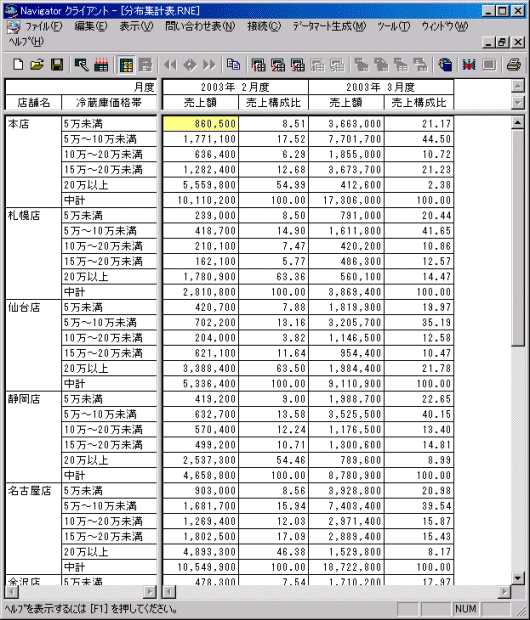Open the ヘルプ(H) menu

pos(26,42)
